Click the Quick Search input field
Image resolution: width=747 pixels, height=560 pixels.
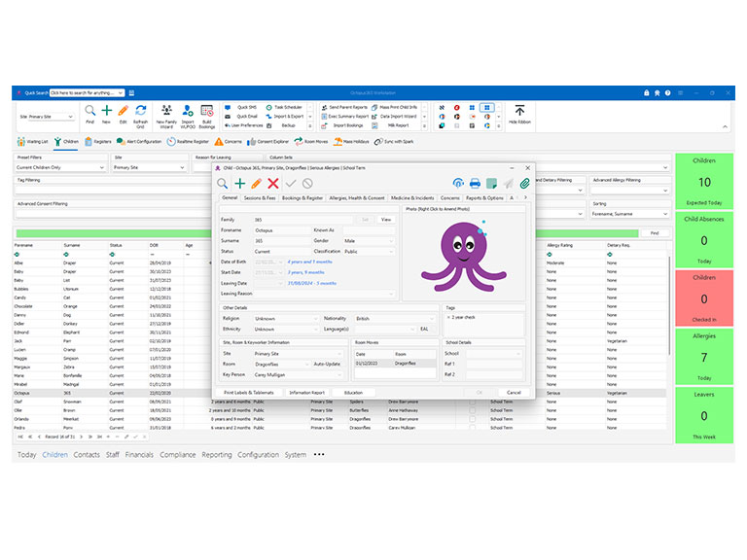click(87, 93)
